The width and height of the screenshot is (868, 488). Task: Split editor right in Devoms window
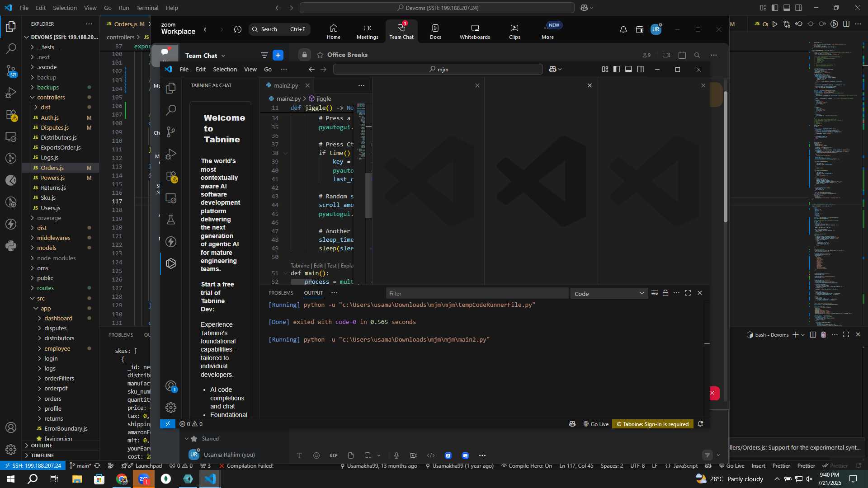click(x=846, y=24)
